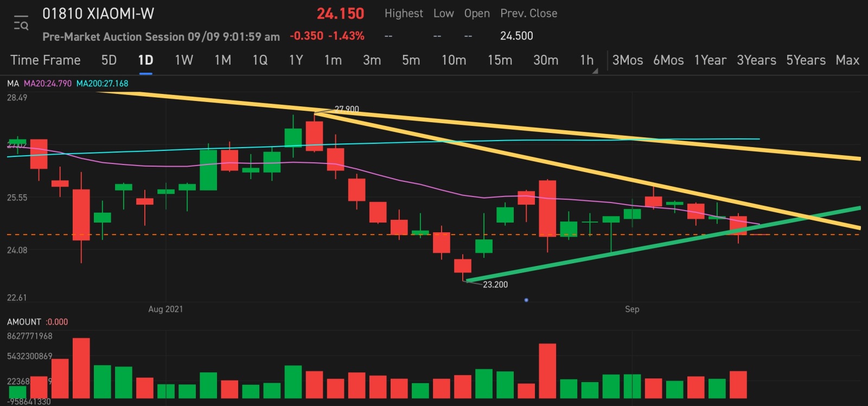Click the small blue dot marker below chart

526,300
